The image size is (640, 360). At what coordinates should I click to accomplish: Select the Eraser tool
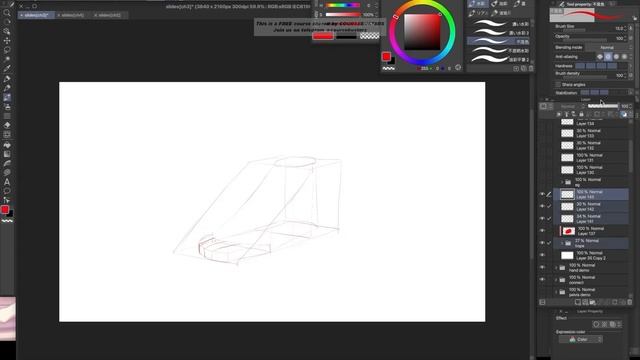click(x=7, y=125)
